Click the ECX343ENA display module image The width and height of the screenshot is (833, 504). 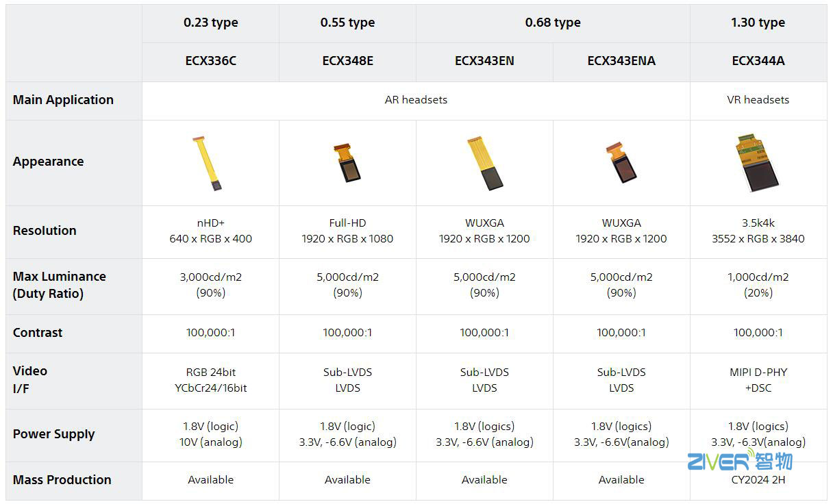coord(619,163)
